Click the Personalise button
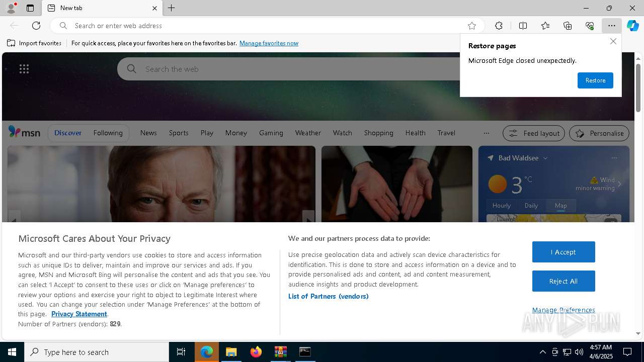644x362 pixels. [599, 133]
